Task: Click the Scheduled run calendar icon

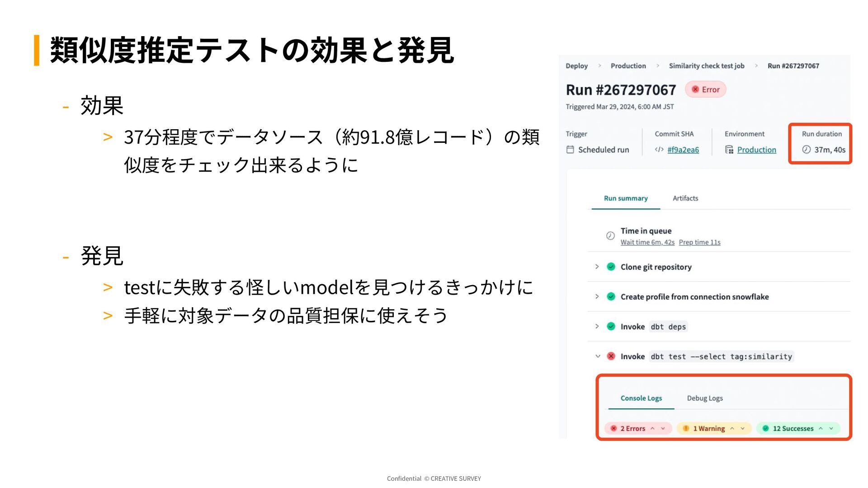Action: (x=570, y=150)
